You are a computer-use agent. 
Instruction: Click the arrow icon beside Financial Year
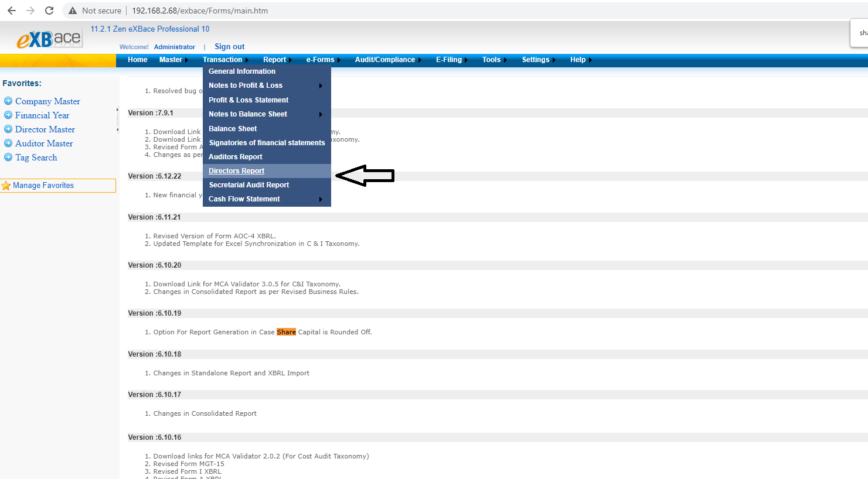8,115
